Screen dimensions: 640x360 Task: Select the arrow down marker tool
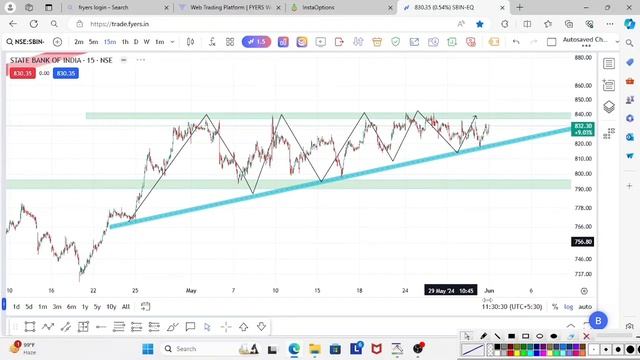(x=262, y=327)
